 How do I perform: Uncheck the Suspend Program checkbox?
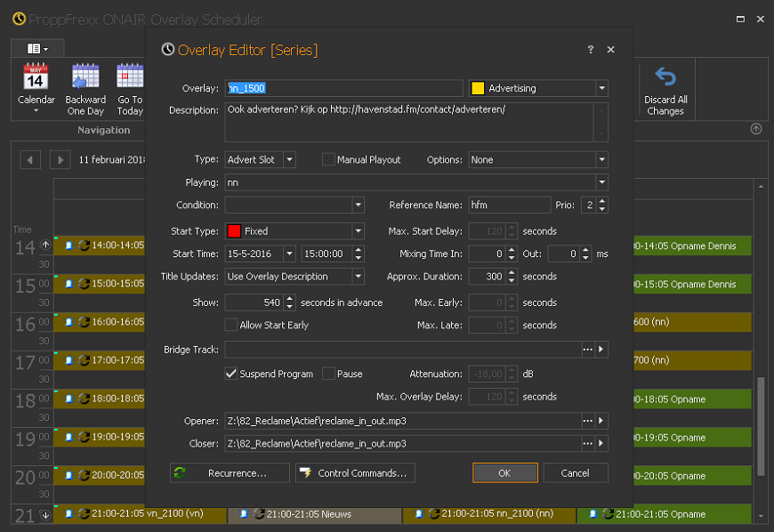coord(231,374)
